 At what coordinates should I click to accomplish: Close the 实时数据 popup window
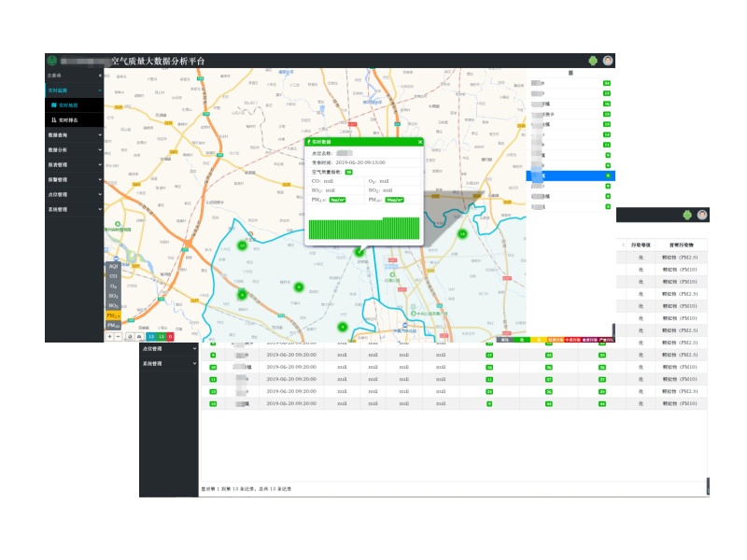click(420, 142)
